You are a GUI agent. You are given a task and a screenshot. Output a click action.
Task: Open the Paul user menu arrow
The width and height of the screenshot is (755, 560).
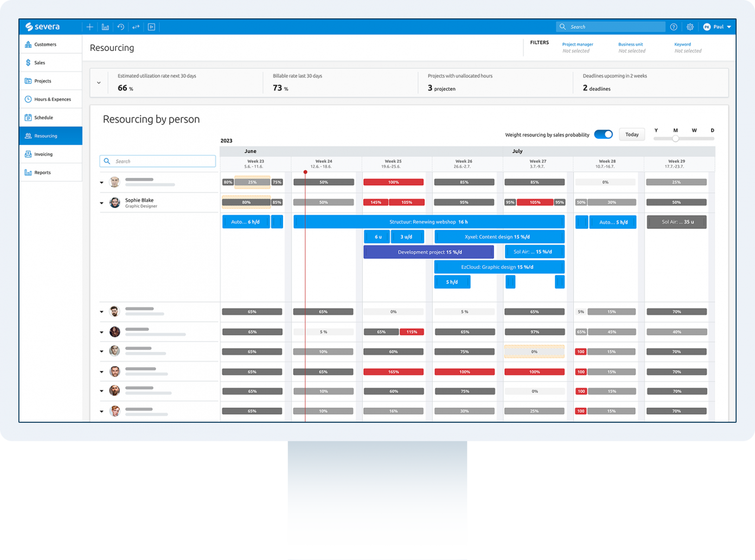729,27
